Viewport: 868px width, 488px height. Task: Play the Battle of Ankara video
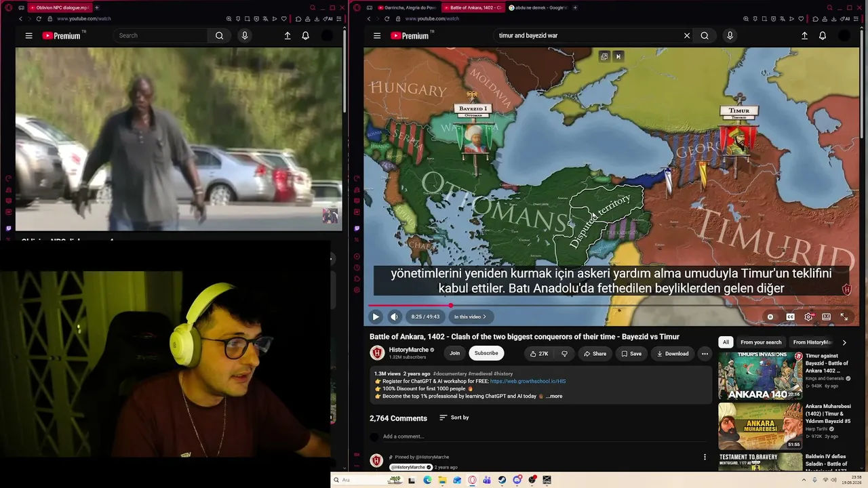pos(376,317)
